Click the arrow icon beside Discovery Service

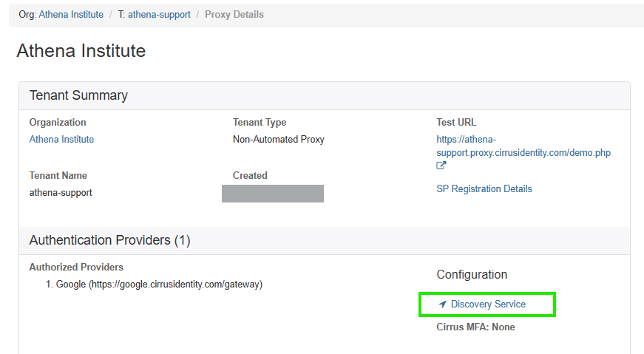[442, 304]
